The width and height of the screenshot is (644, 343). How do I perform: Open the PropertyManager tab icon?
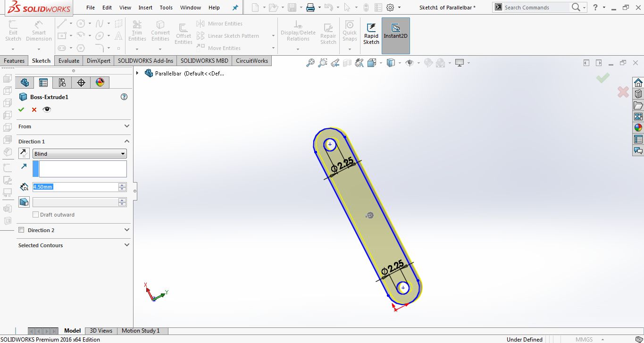point(43,83)
